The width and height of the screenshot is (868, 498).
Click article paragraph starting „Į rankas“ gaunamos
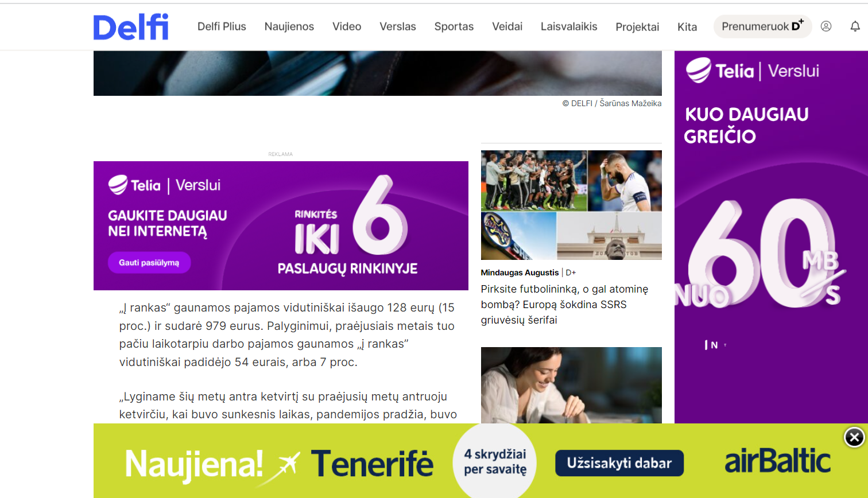pos(287,334)
